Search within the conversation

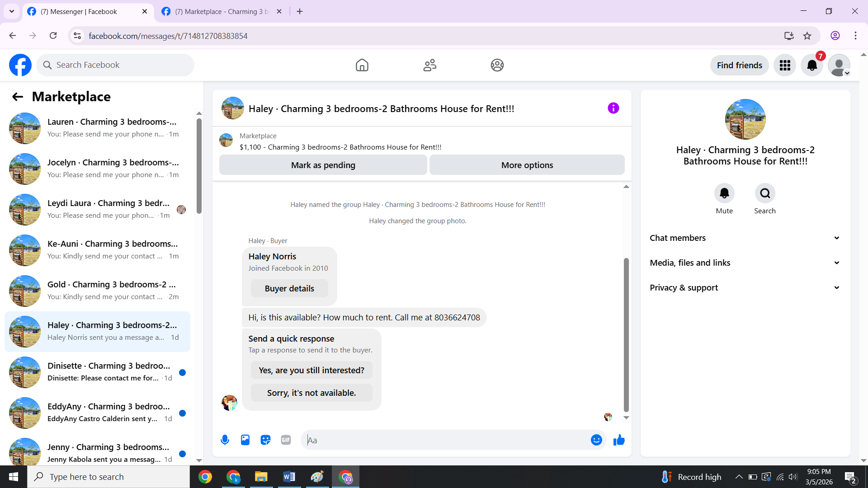tap(764, 193)
